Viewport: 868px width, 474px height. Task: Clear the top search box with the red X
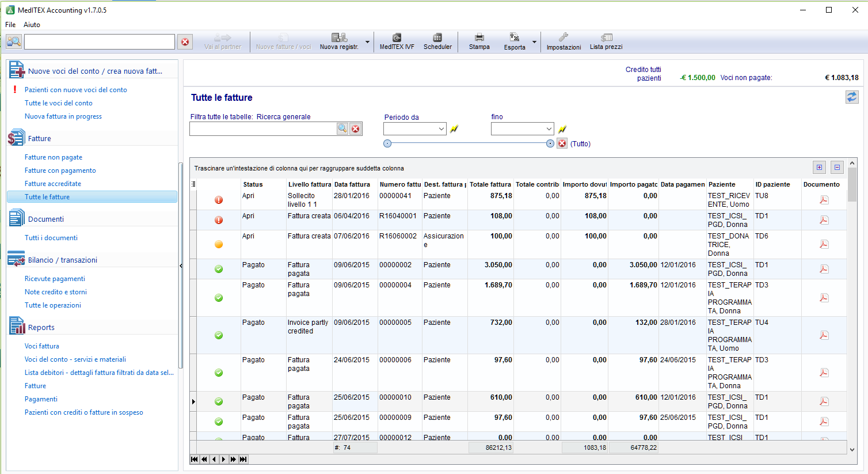click(185, 41)
